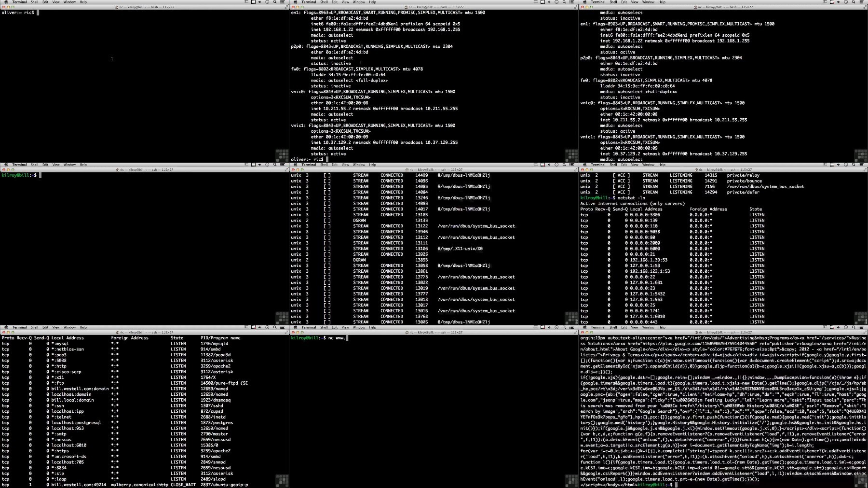The image size is (868, 488).
Task: Click '*:microsoft-ds' local address
Action: click(x=69, y=457)
